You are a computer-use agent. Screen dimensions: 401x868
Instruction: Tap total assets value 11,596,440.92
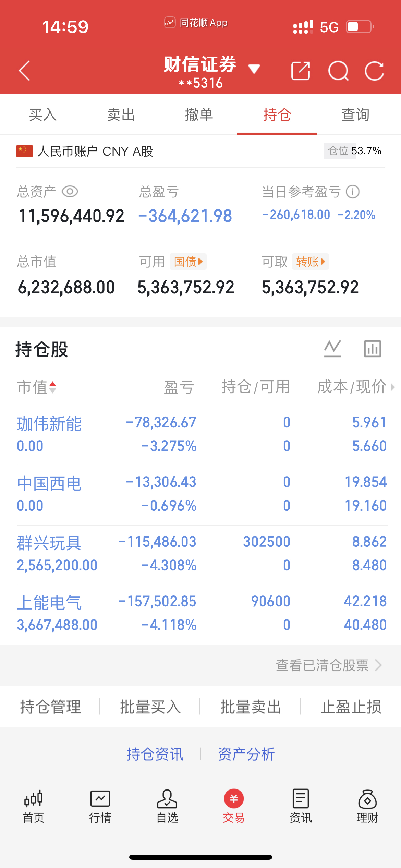[71, 216]
